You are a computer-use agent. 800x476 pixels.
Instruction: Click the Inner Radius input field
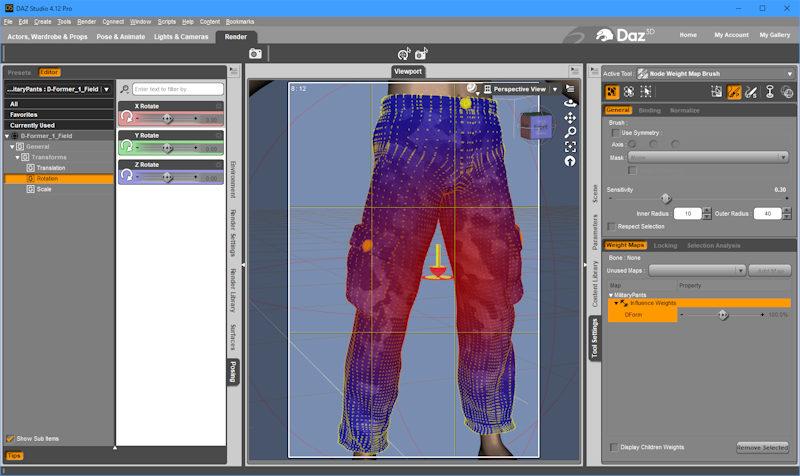click(x=688, y=214)
